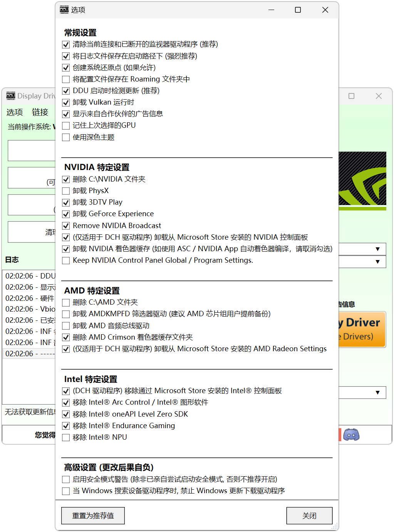Click the DDU icon in the 选项 title bar
This screenshot has height=532, width=394.
64,10
